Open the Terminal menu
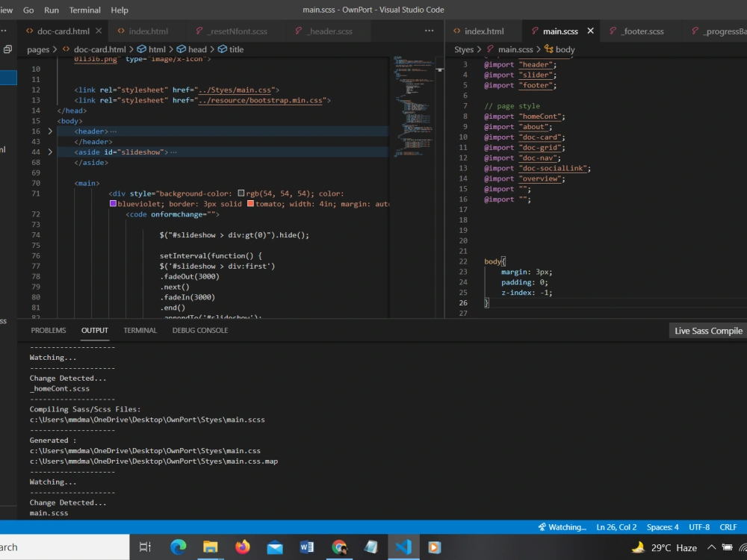This screenshot has width=747, height=560. (85, 10)
